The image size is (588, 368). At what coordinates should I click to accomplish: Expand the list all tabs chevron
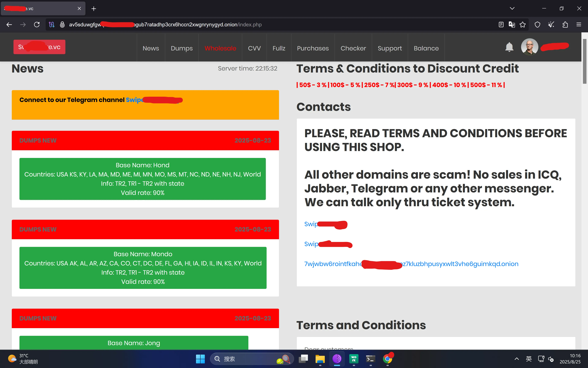512,9
